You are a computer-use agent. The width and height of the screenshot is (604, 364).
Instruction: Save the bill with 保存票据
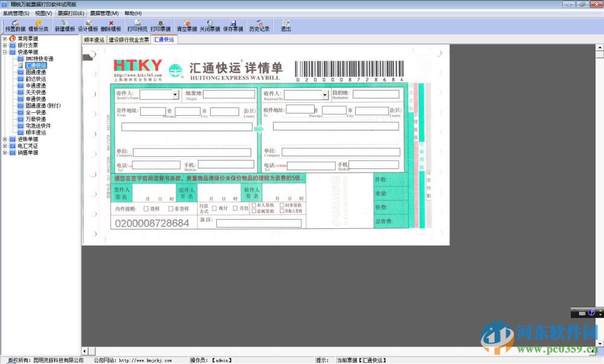pyautogui.click(x=233, y=26)
